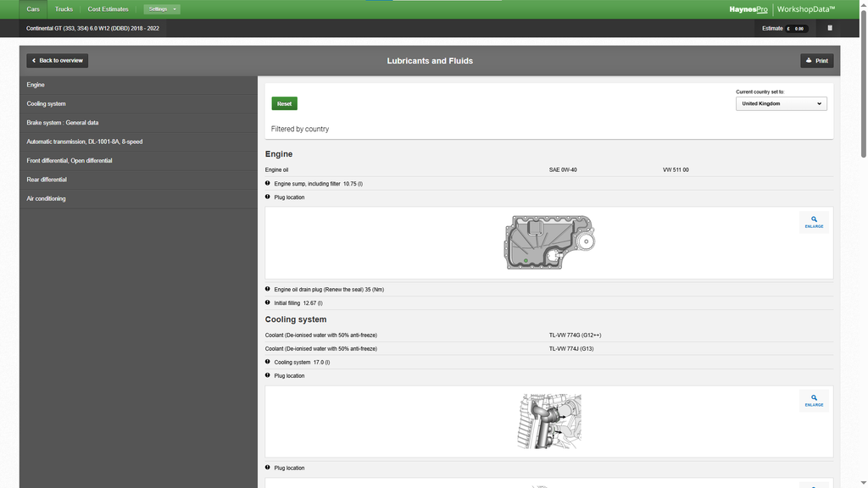Switch to the Trucks tab

tap(64, 8)
